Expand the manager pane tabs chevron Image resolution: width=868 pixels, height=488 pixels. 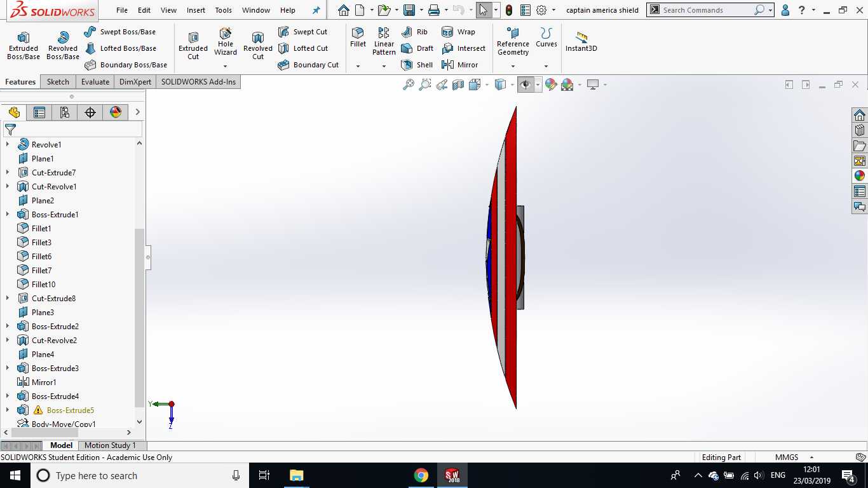[x=137, y=112]
